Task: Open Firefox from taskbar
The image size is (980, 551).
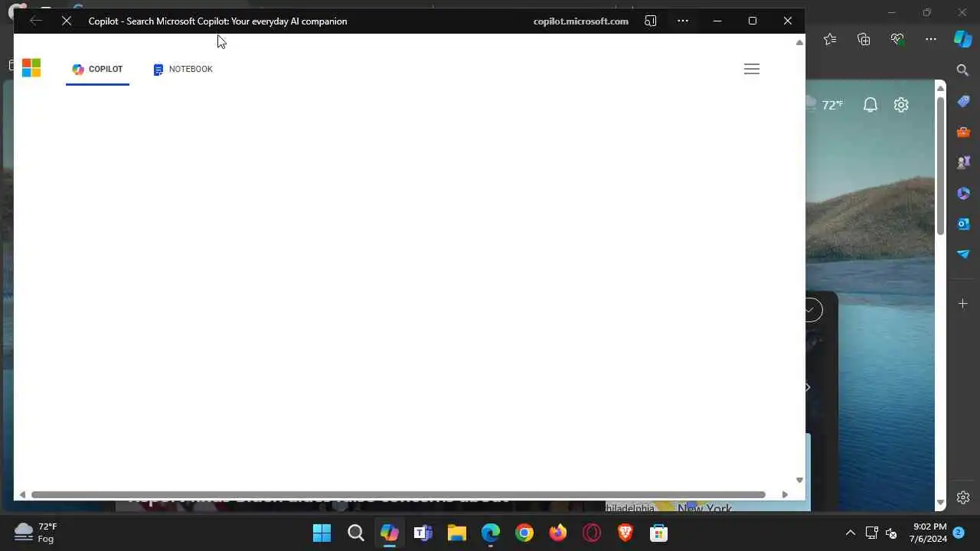Action: coord(558,533)
